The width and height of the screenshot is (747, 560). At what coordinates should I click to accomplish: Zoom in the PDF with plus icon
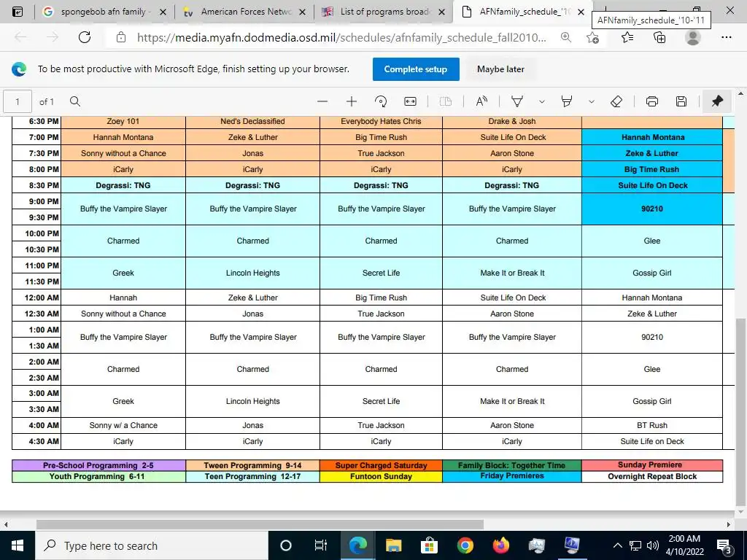(x=352, y=101)
